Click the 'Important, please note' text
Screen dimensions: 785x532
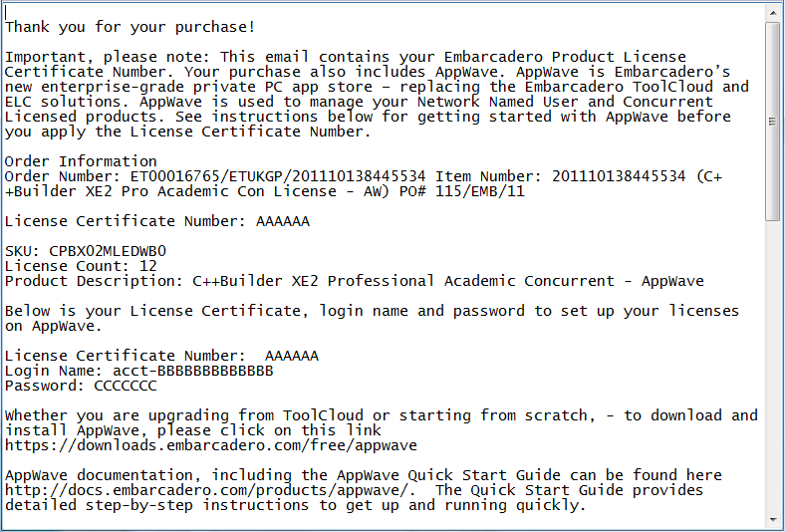point(108,57)
